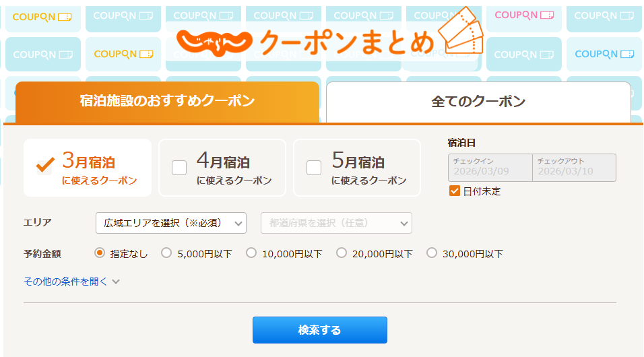Image resolution: width=644 pixels, height=357 pixels.
Task: Click the blue COUPON tile at the right edge
Action: 604,54
